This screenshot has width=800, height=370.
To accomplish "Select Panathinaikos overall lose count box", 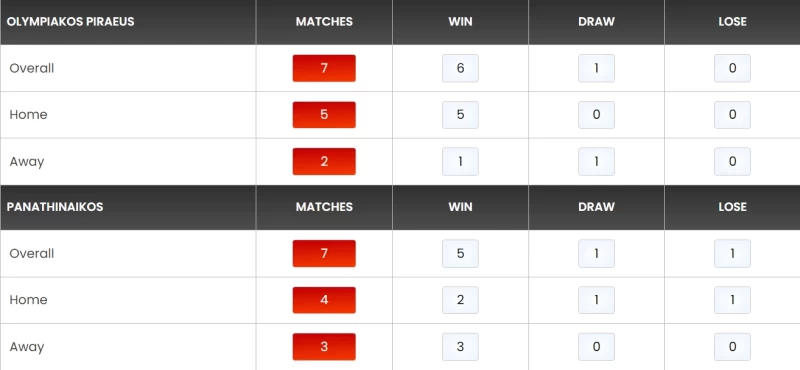I will (x=732, y=253).
